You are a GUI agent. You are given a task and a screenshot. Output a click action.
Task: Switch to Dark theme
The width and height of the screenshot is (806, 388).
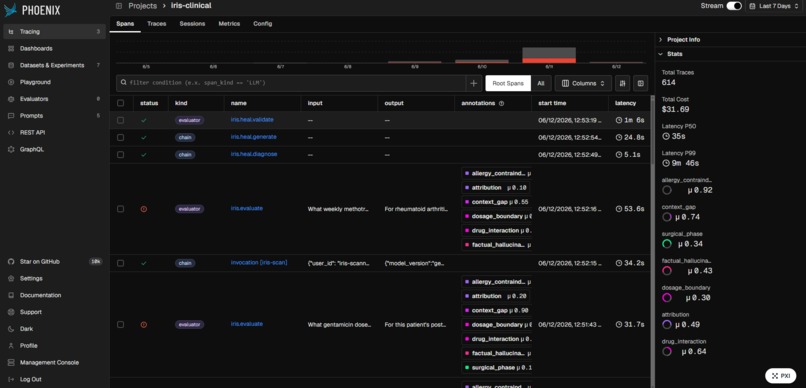click(54, 329)
